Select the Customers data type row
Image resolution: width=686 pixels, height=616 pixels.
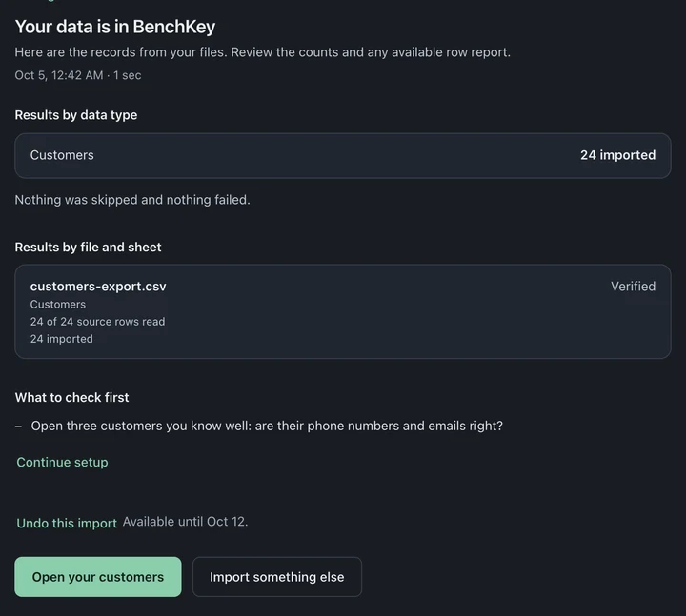pos(343,155)
